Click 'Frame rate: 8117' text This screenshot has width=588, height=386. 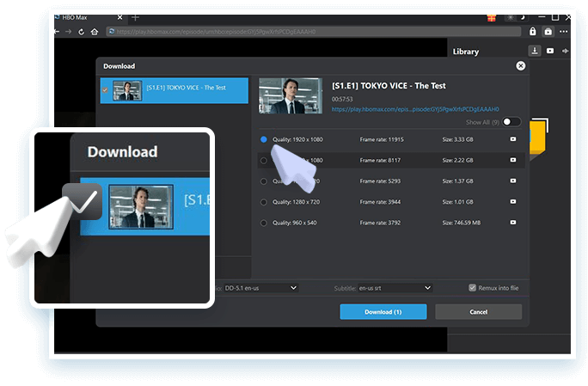[380, 160]
